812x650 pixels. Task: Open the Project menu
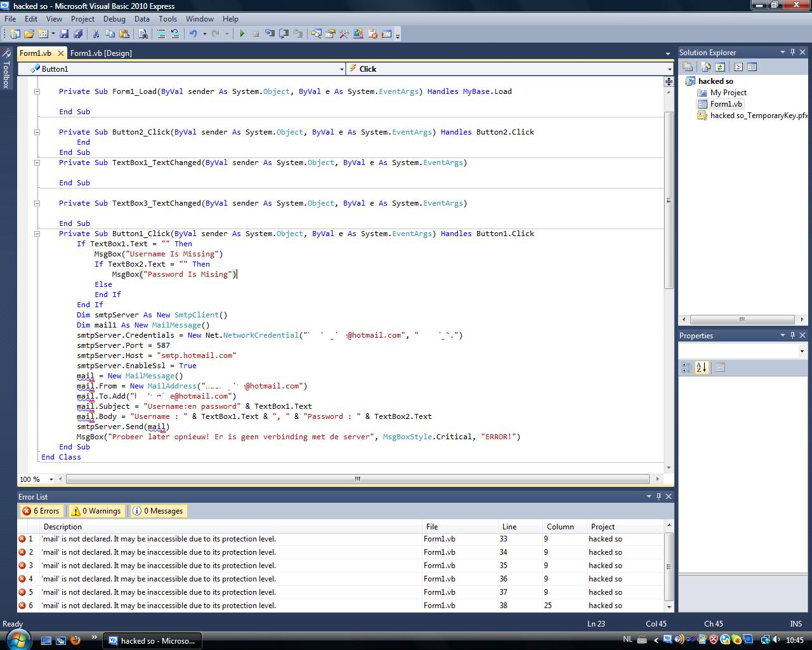click(82, 19)
